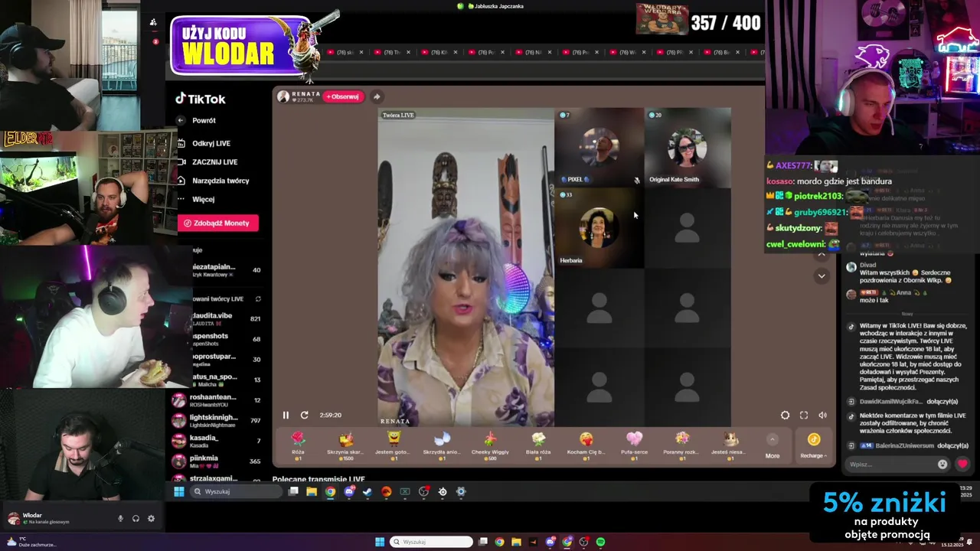Viewport: 980px width, 551px height.
Task: Open stream settings gear in player
Action: coord(785,415)
